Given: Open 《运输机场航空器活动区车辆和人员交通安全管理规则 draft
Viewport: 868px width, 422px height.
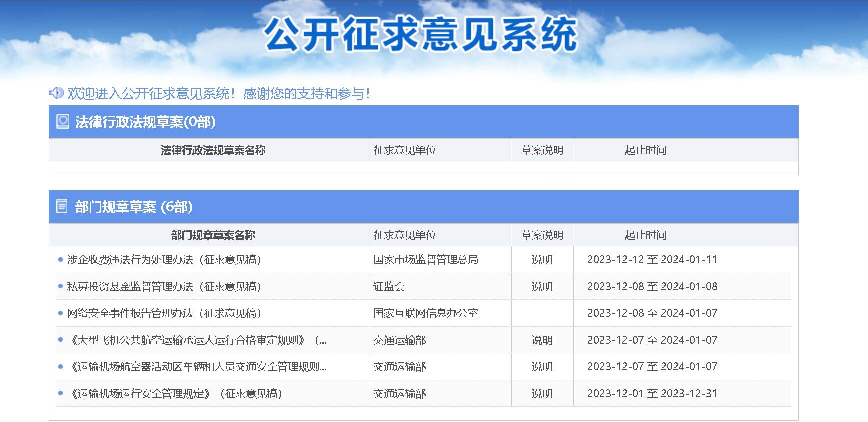Looking at the screenshot, I should pyautogui.click(x=197, y=367).
